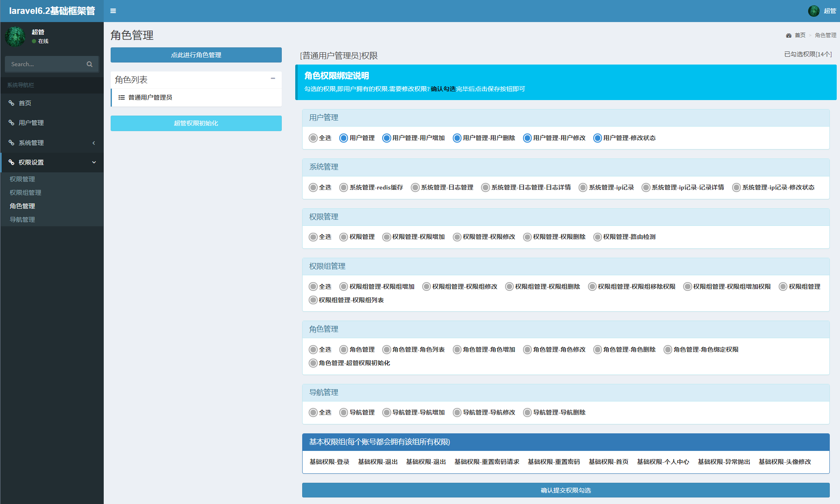Uncheck 用户管理-用户删除 permission

457,138
